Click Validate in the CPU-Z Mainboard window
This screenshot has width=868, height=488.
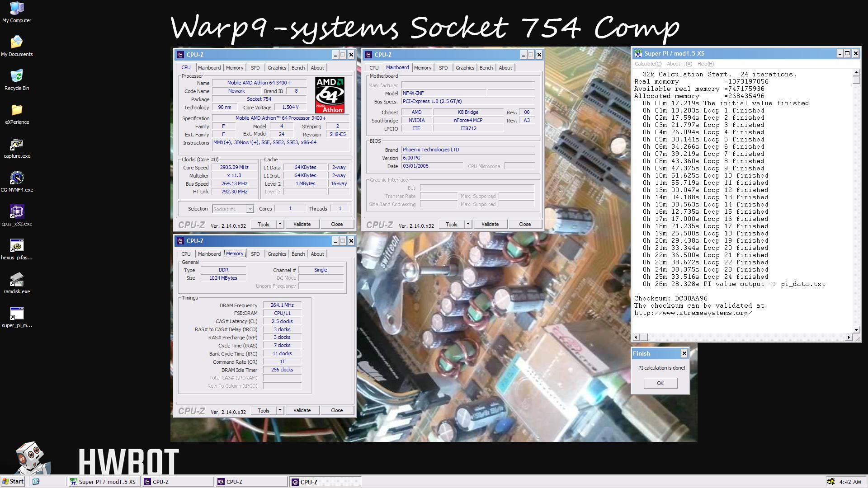(x=490, y=224)
